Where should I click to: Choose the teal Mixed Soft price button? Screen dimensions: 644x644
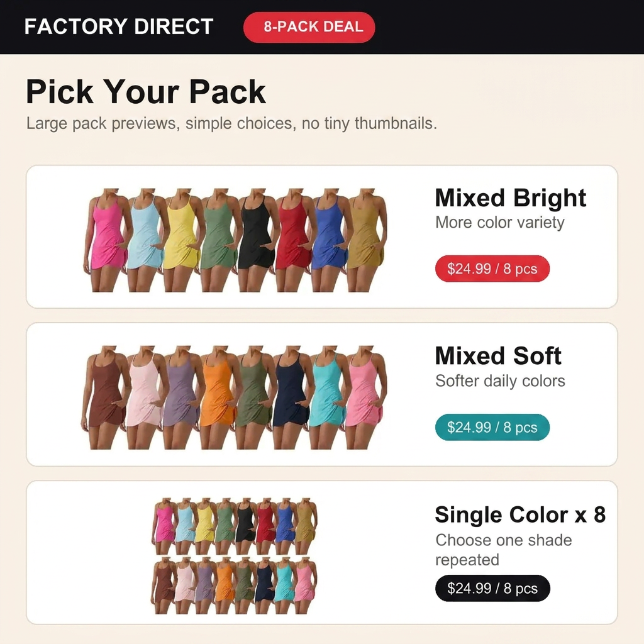pyautogui.click(x=492, y=427)
